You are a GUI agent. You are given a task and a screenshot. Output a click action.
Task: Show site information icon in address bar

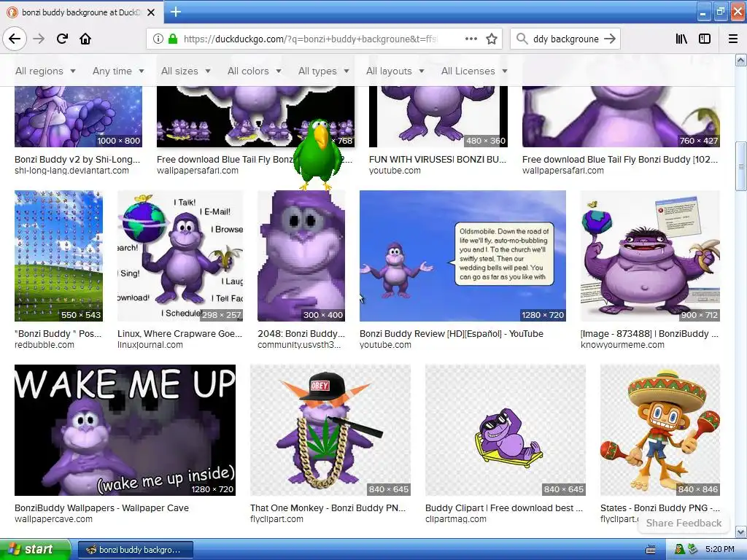[158, 39]
